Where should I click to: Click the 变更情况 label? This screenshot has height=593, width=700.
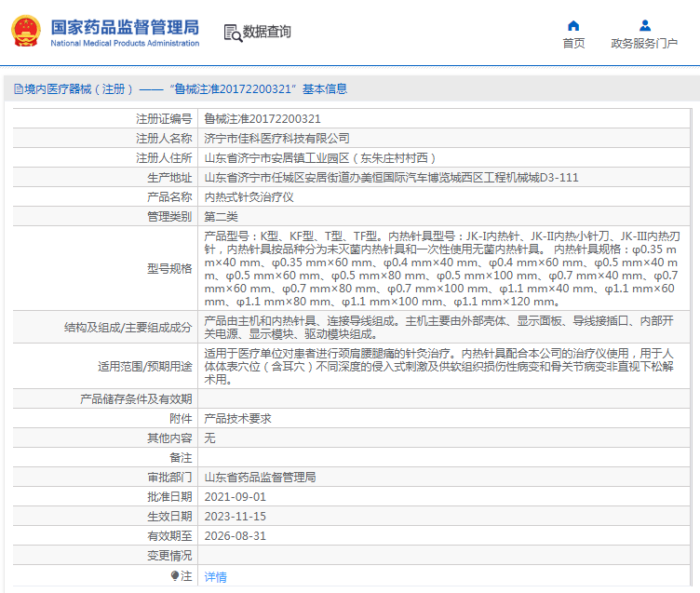(x=169, y=556)
